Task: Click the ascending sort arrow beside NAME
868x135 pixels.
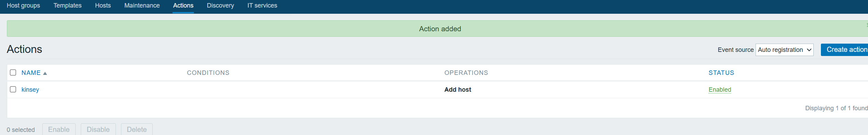Action: pos(45,73)
